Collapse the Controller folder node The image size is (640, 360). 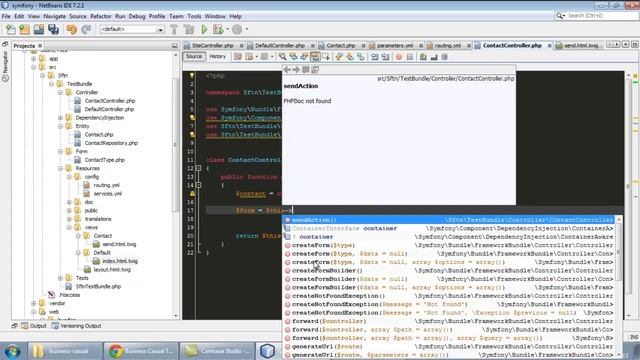click(x=60, y=92)
